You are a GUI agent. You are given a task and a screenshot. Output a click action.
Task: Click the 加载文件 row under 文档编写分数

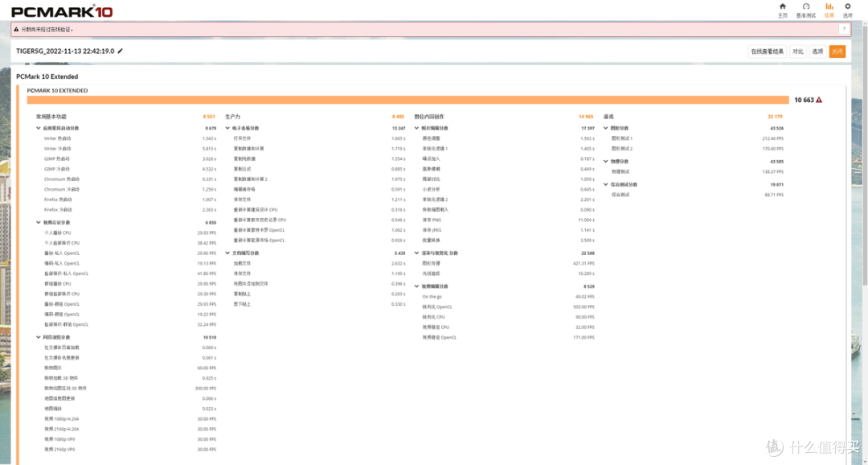point(319,263)
